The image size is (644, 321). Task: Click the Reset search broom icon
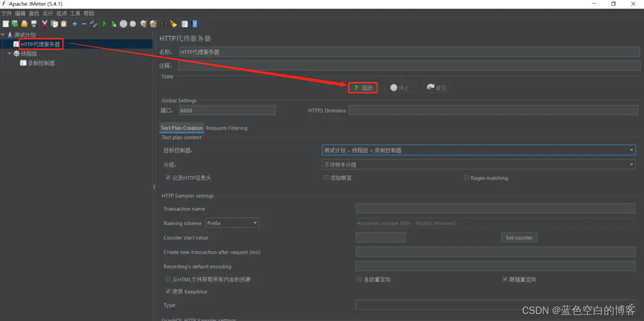tap(173, 24)
